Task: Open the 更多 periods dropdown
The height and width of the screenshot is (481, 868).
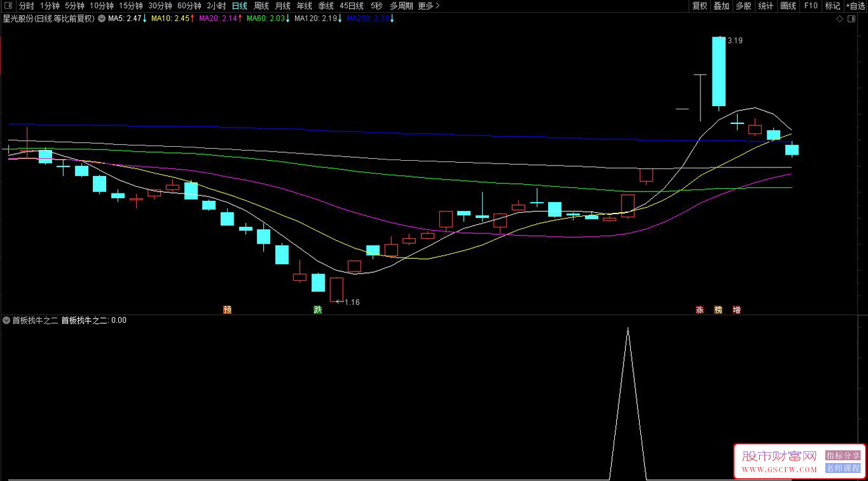Action: point(429,6)
